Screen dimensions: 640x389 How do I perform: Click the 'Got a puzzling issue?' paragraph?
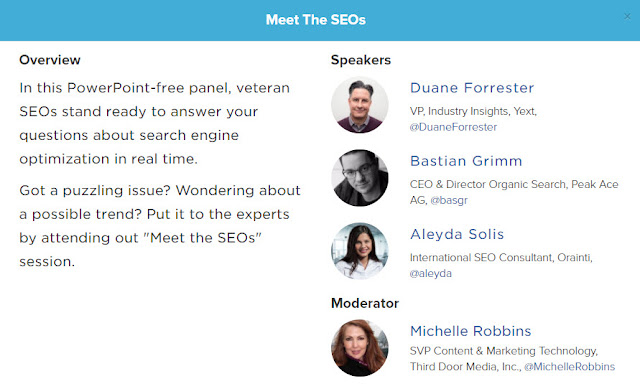pos(160,226)
